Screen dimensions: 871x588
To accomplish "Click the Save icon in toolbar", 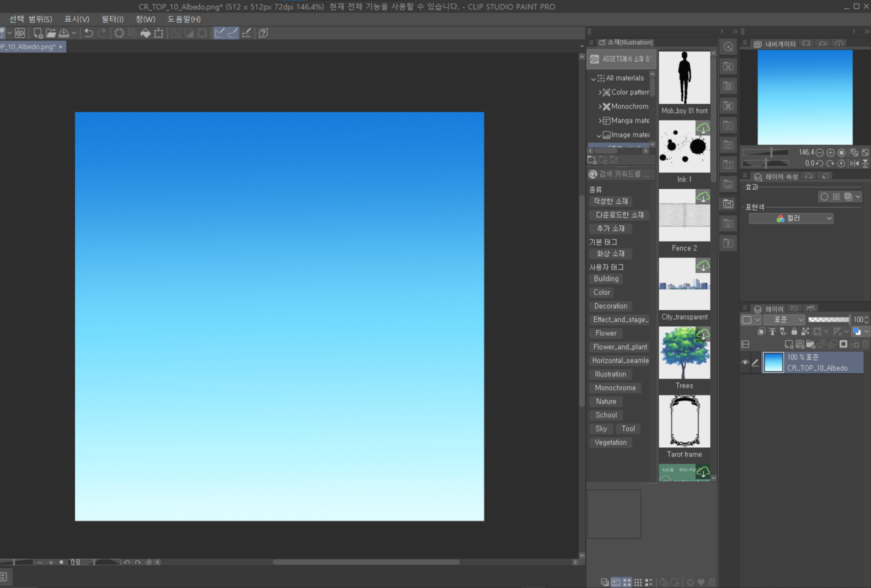I will (64, 33).
